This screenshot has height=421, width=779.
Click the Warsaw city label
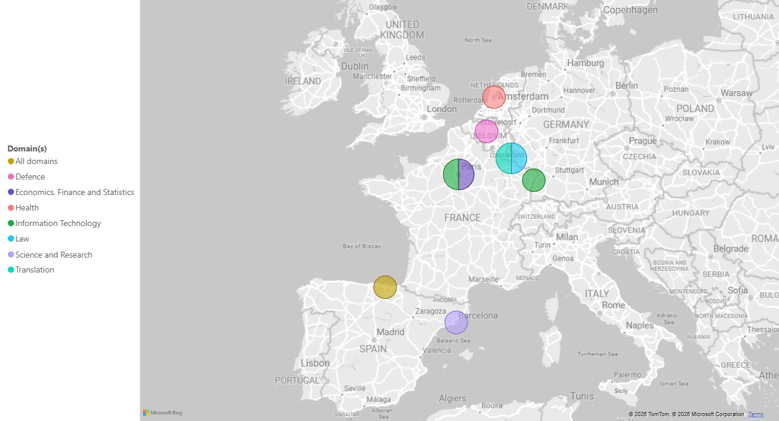click(x=736, y=93)
